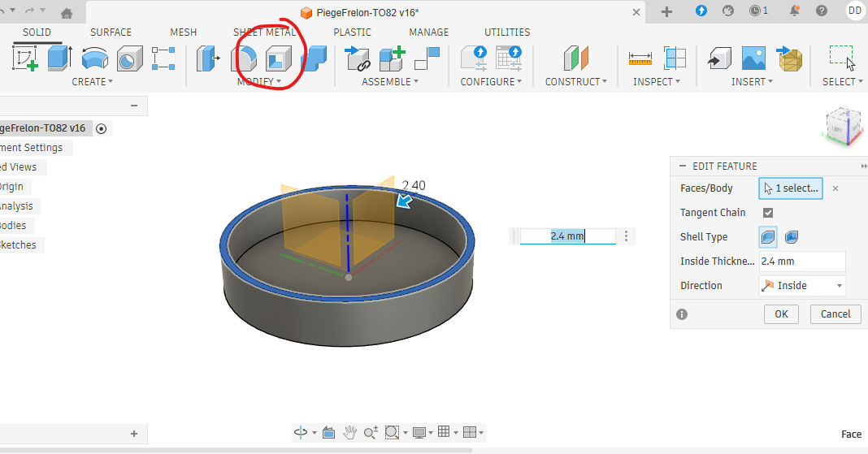The width and height of the screenshot is (868, 454).
Task: Choose the Extrude tool icon
Action: (x=59, y=58)
